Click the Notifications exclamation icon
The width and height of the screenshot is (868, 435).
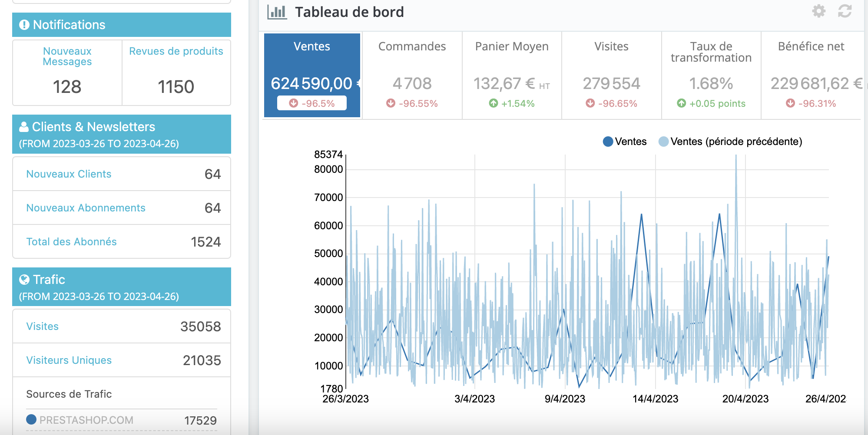coord(24,25)
